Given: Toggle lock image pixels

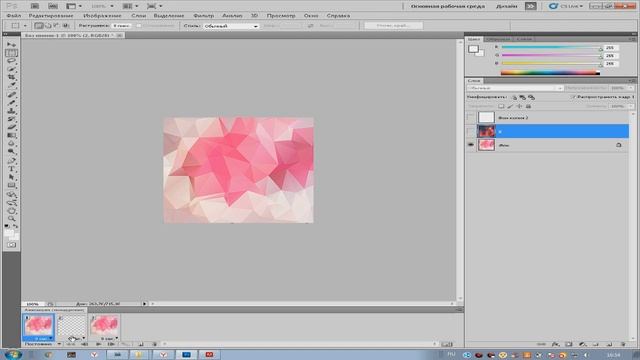Looking at the screenshot, I should coord(510,107).
